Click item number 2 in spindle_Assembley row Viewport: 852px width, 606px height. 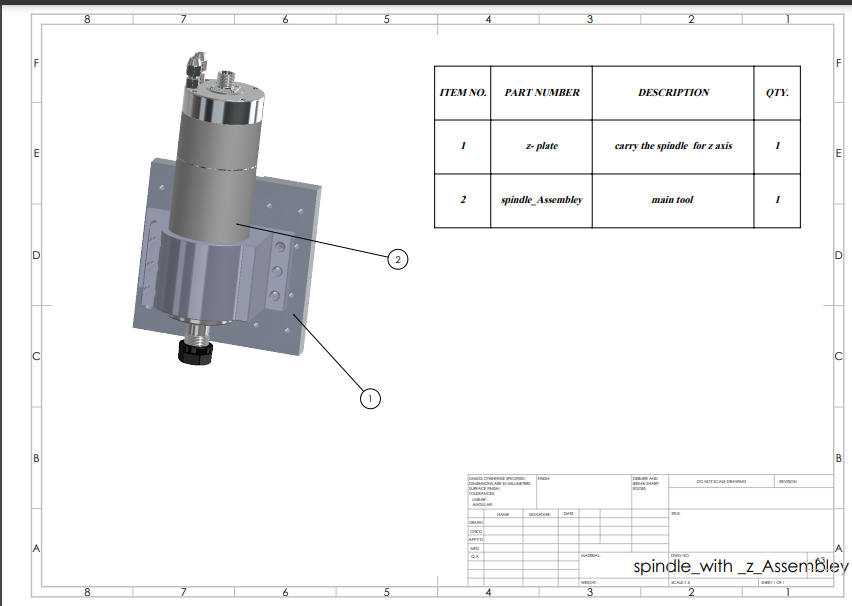(462, 200)
